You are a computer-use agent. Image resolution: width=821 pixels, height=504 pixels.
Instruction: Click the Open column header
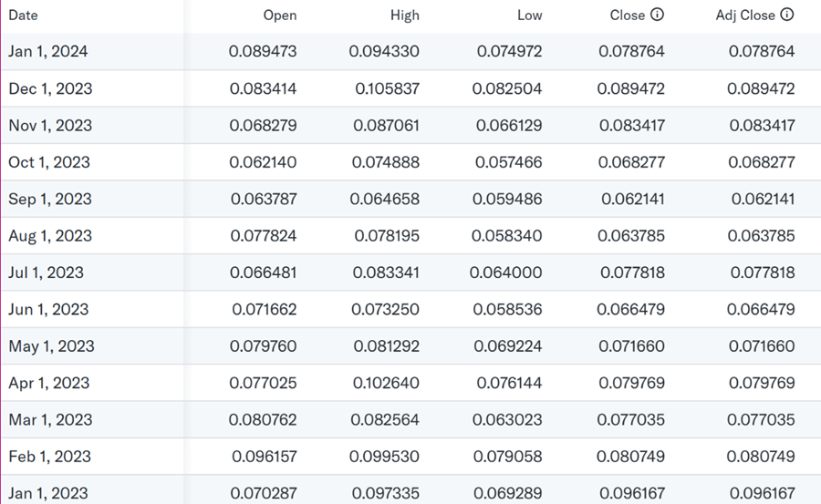coord(280,15)
